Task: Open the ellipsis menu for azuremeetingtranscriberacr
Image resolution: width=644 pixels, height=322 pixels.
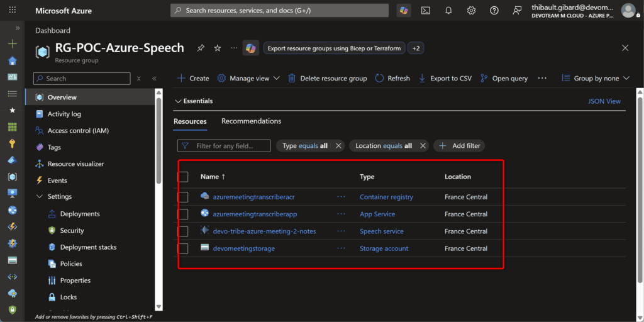Action: (x=341, y=197)
